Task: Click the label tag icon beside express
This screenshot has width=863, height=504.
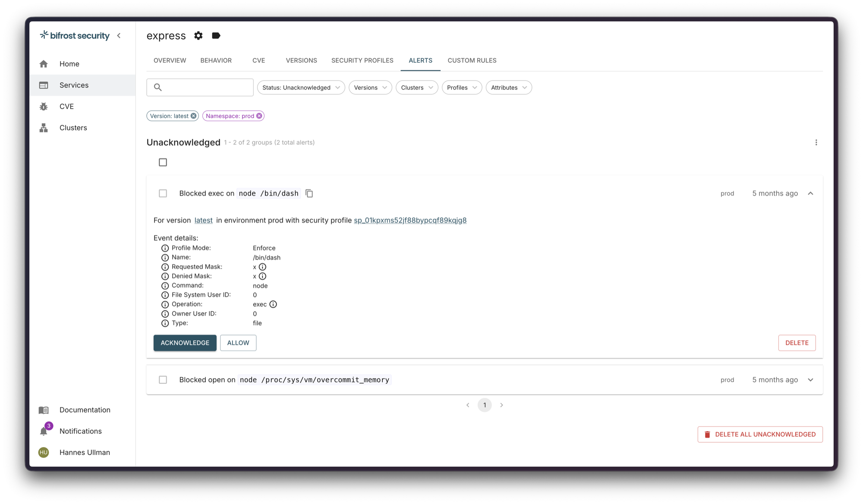Action: point(216,36)
